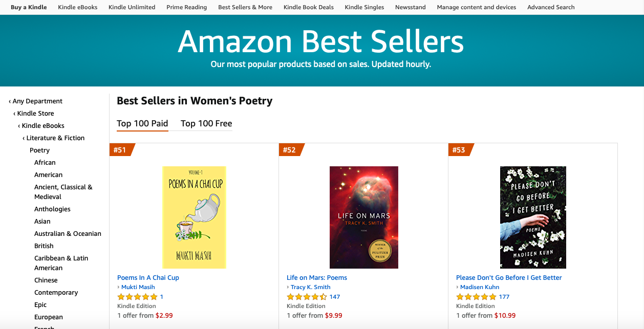The height and width of the screenshot is (329, 644).
Task: Open Mukti Masih author page
Action: click(x=138, y=287)
